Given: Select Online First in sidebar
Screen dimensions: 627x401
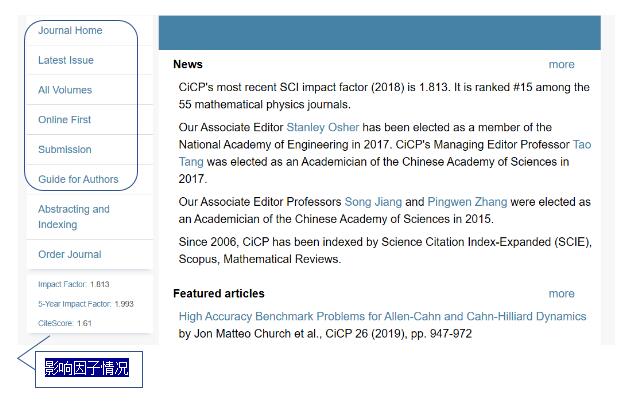Looking at the screenshot, I should [64, 120].
